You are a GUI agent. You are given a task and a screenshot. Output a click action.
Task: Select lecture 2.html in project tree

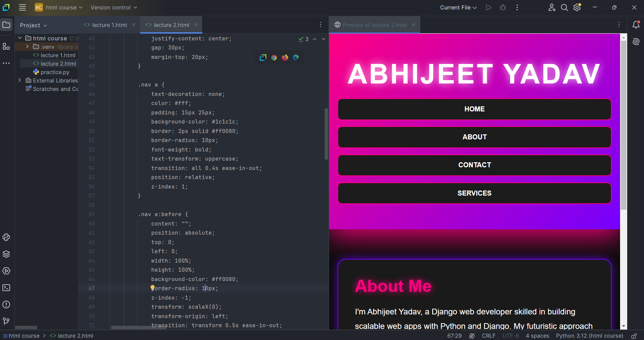55,64
